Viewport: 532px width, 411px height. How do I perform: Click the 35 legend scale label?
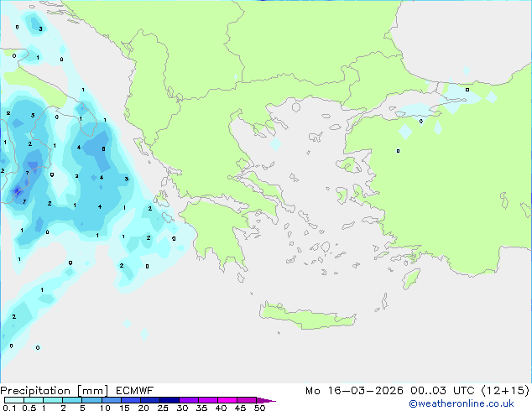click(x=201, y=408)
